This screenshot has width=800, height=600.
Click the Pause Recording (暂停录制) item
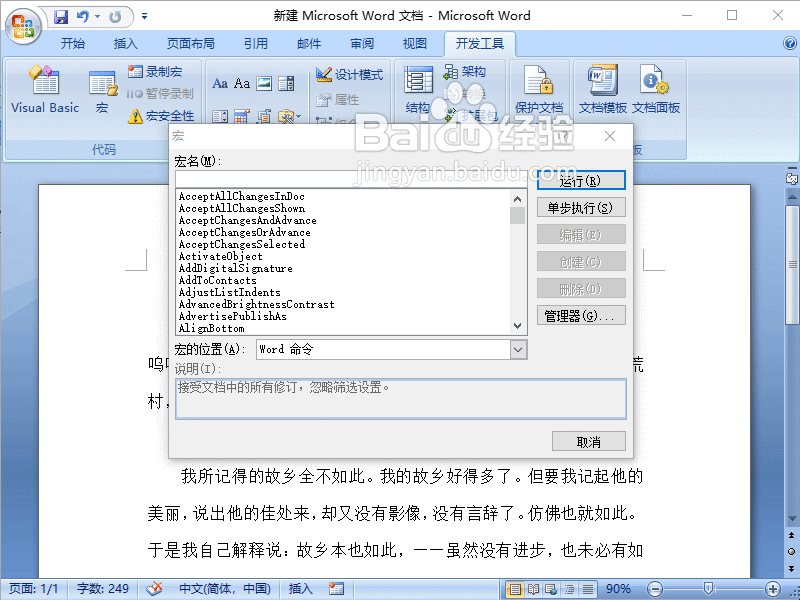point(160,94)
